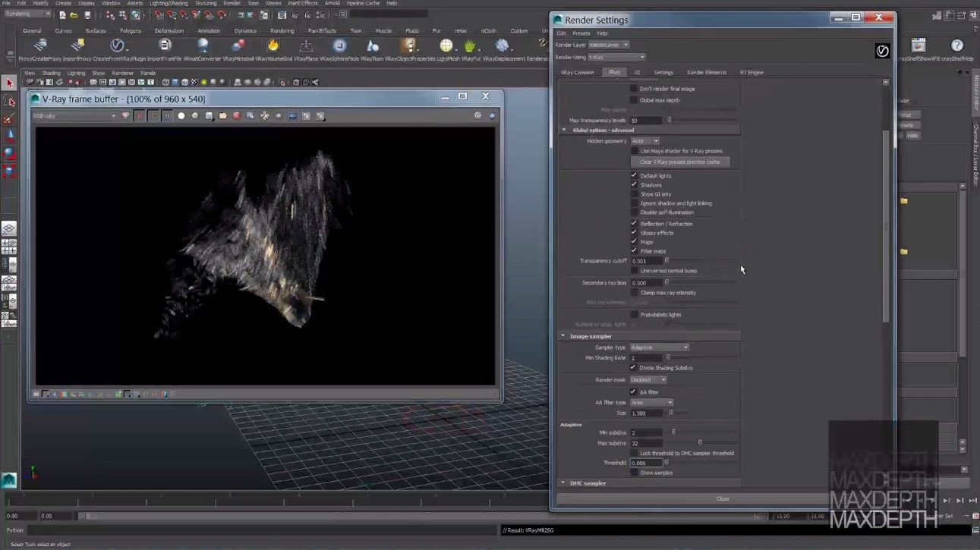Image resolution: width=980 pixels, height=550 pixels.
Task: Open the Hidden geometry Auto dropdown
Action: [x=645, y=141]
